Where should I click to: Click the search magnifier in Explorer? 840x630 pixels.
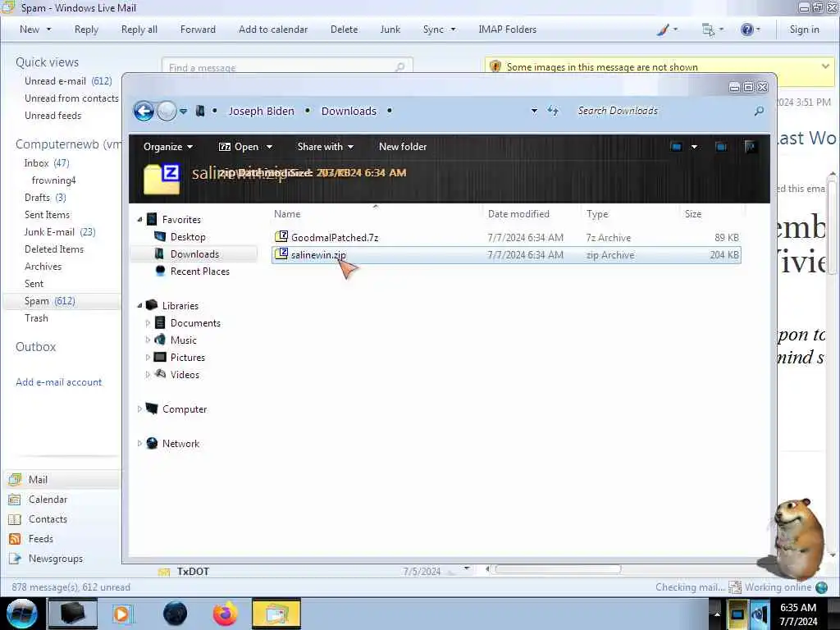point(759,111)
